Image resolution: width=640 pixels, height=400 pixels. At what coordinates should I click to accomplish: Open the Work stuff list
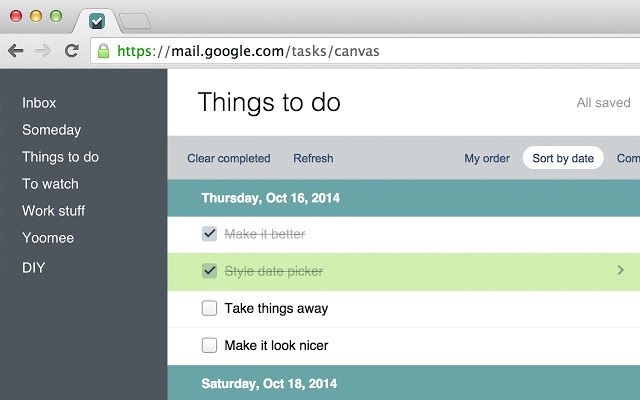pyautogui.click(x=53, y=211)
